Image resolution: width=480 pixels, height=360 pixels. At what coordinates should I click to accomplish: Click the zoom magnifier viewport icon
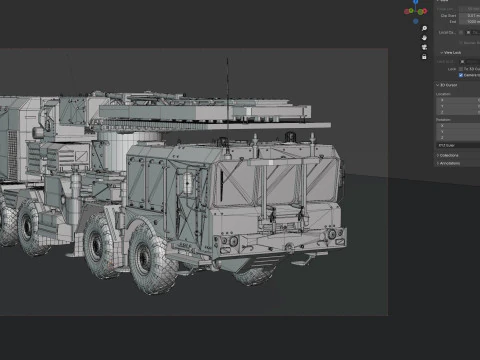424,28
